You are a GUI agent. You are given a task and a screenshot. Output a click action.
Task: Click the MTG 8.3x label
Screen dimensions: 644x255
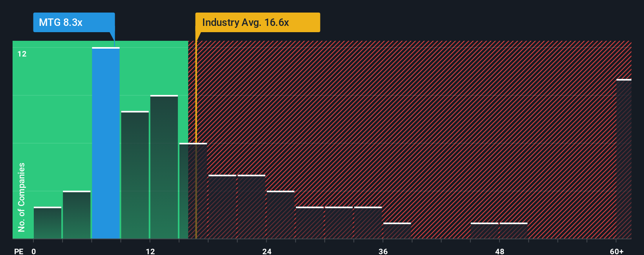(74, 22)
